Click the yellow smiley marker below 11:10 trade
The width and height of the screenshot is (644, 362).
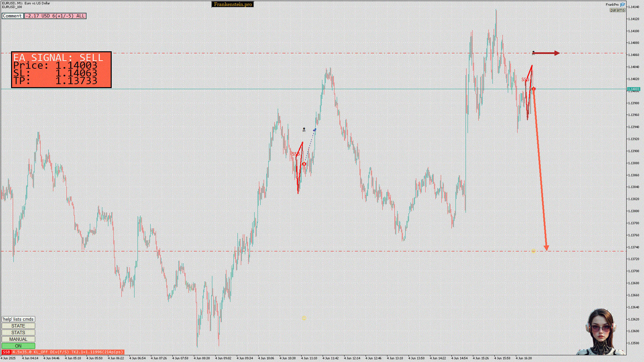click(x=304, y=318)
